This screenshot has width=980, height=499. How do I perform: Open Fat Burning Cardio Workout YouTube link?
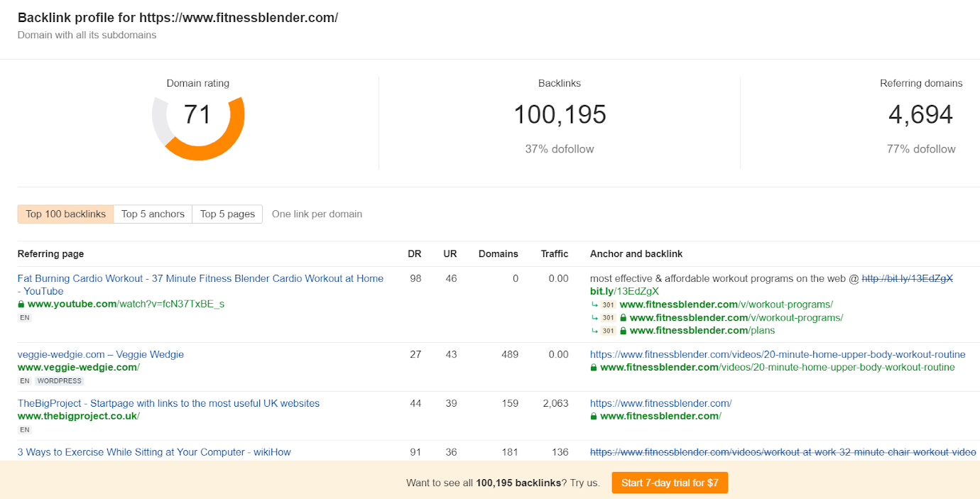[200, 285]
